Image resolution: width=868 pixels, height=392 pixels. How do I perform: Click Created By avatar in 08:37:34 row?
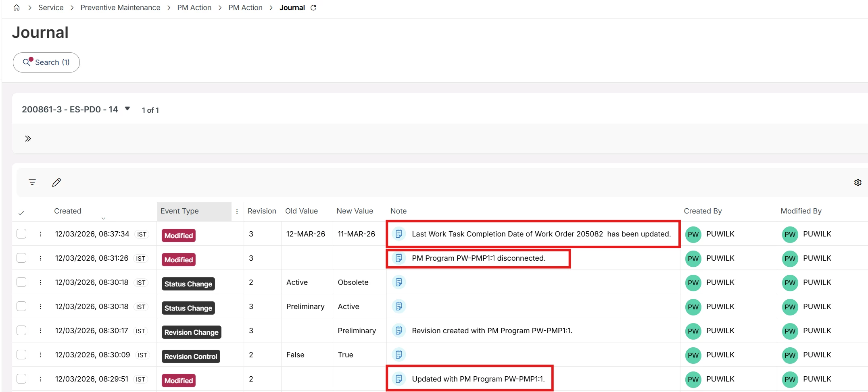[x=693, y=234]
